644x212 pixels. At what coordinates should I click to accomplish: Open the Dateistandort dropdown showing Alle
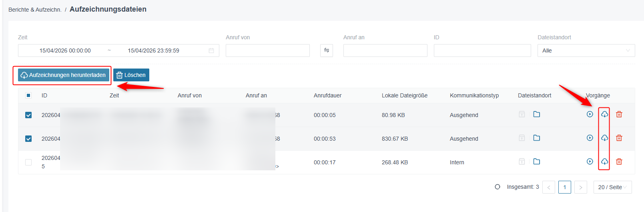[x=586, y=50]
